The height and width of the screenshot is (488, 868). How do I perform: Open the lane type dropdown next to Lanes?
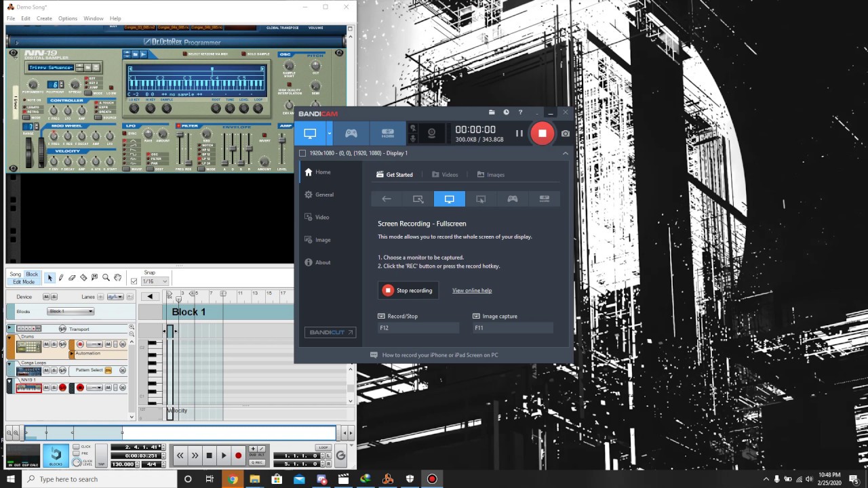(115, 297)
